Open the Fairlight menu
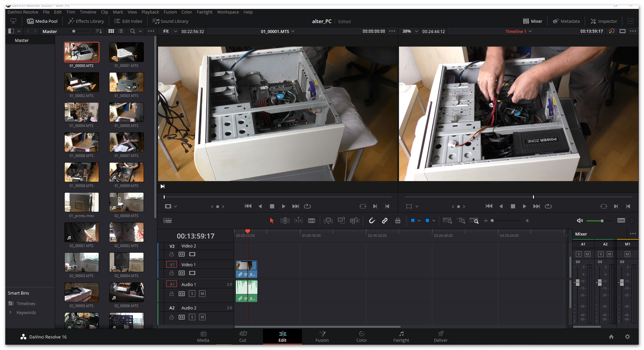Image resolution: width=644 pixels, height=350 pixels. pyautogui.click(x=204, y=12)
